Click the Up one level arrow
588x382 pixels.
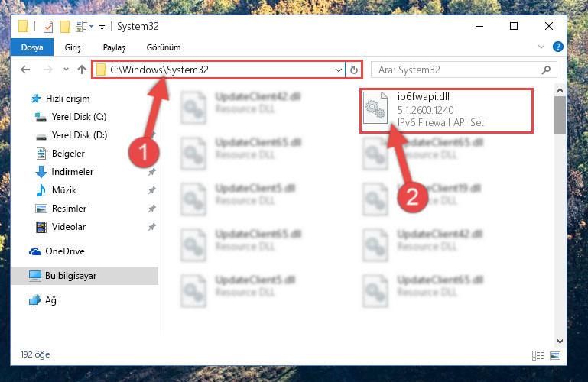coord(82,70)
